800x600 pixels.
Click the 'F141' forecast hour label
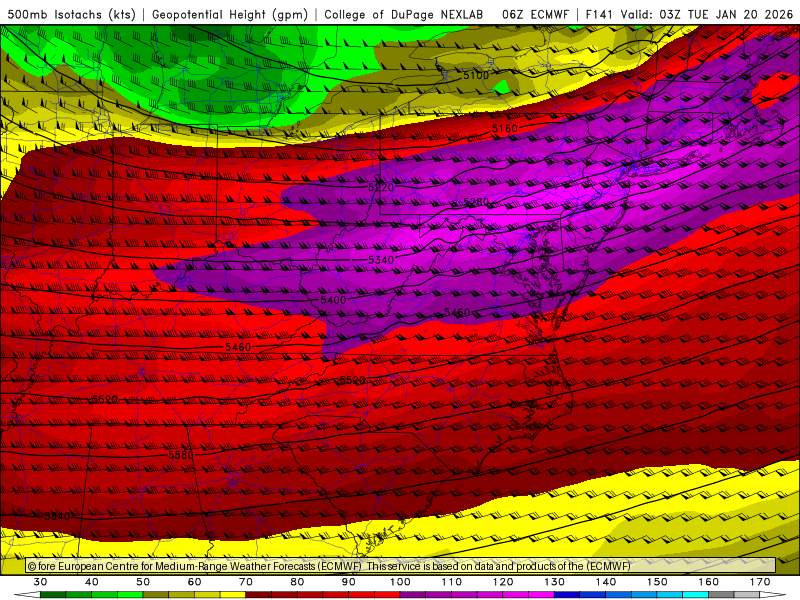click(x=599, y=14)
